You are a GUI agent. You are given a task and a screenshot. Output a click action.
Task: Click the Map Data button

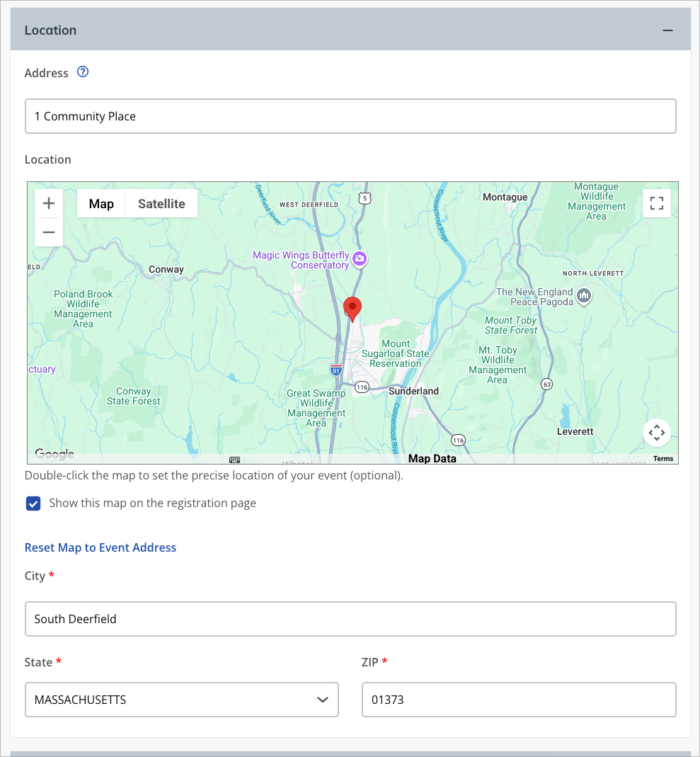click(x=432, y=459)
